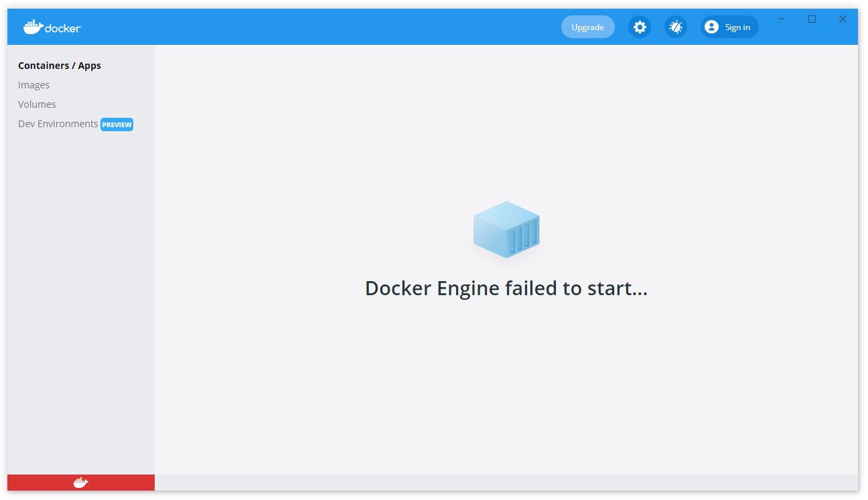
Task: Click the whale engine-status indicator at bottom left
Action: (80, 482)
